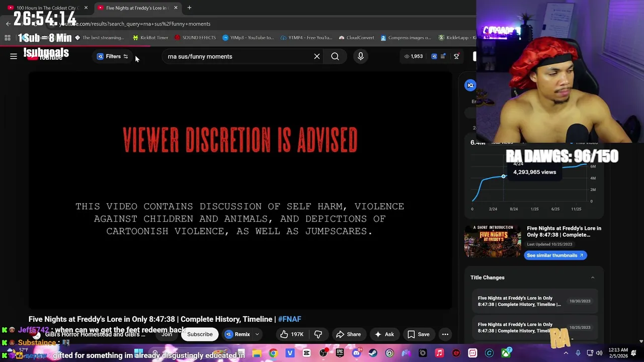644x362 pixels.
Task: Click the 4/24 data point on views chart
Action: coord(503,176)
